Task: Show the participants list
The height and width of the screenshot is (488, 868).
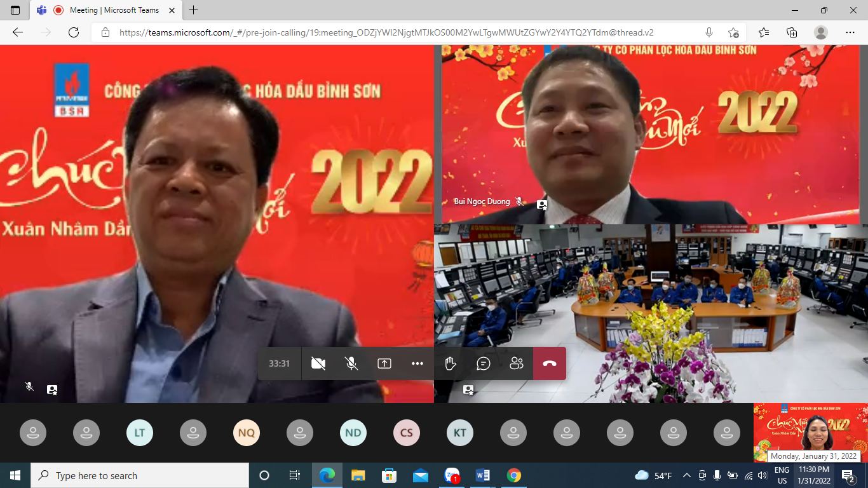Action: pos(517,363)
